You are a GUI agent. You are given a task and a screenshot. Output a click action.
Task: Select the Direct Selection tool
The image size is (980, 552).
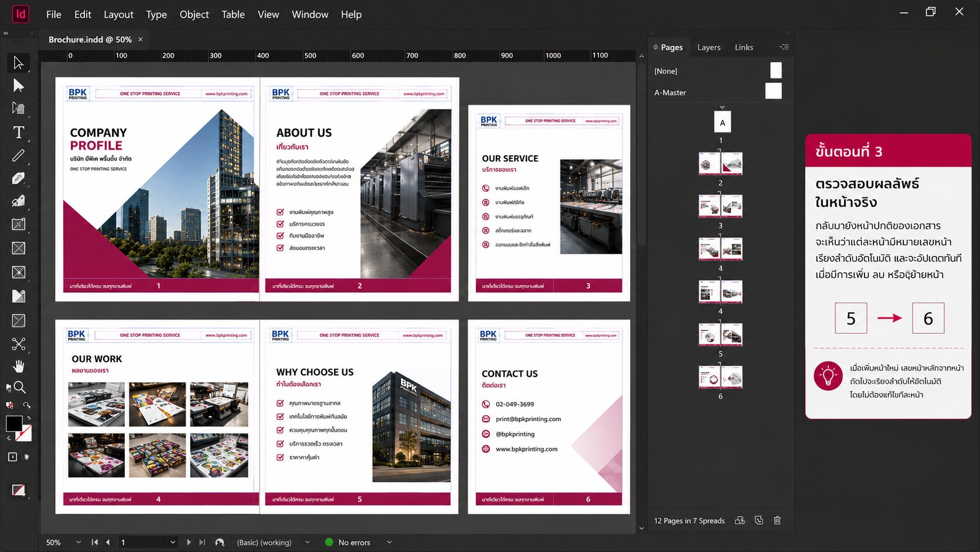click(18, 86)
